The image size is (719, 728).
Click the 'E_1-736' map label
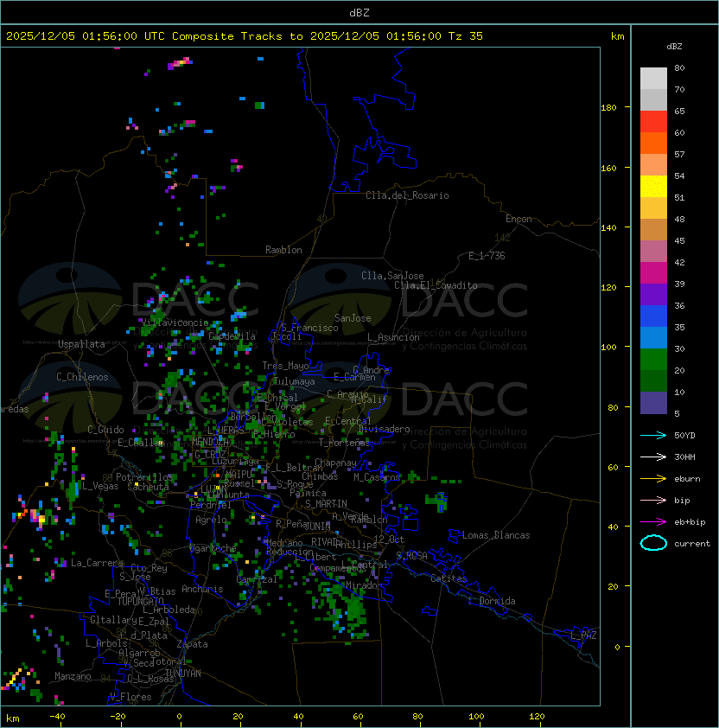coord(487,256)
